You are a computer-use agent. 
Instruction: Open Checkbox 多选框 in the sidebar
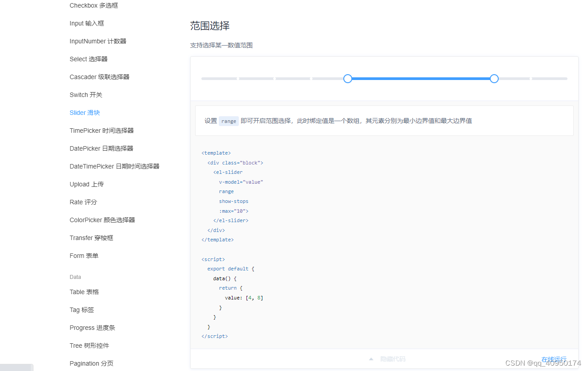click(x=94, y=5)
